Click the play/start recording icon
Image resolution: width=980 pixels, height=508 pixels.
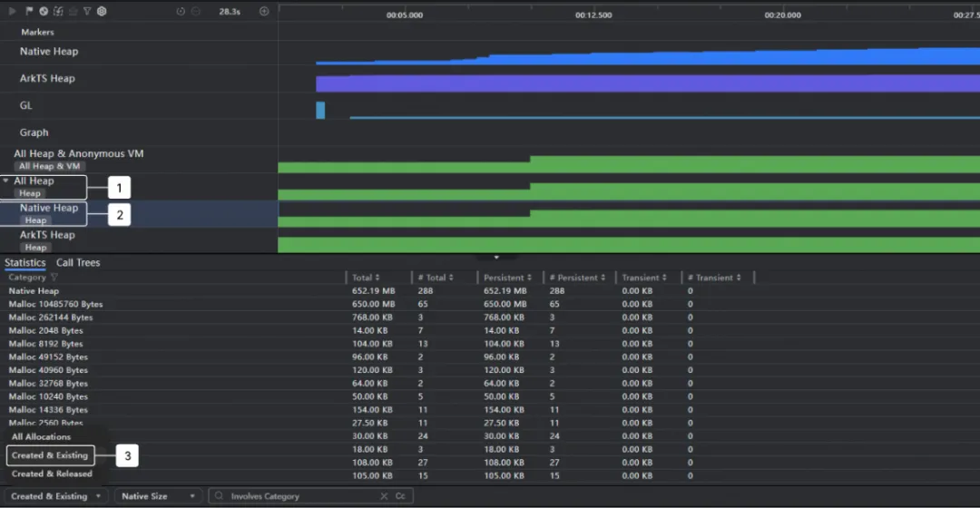[12, 11]
